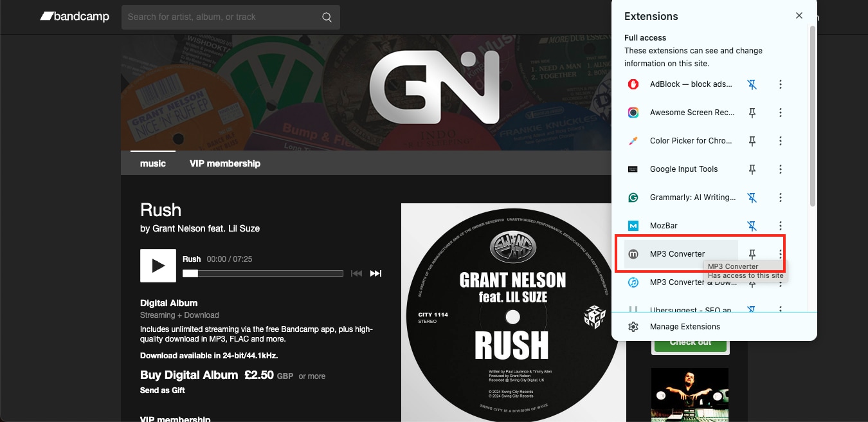868x422 pixels.
Task: Click the MozBar extension icon
Action: tap(633, 226)
